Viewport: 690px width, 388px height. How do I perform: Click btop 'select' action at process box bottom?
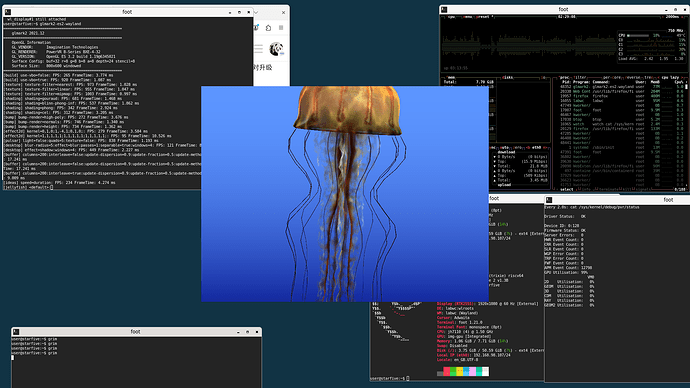[x=567, y=189]
